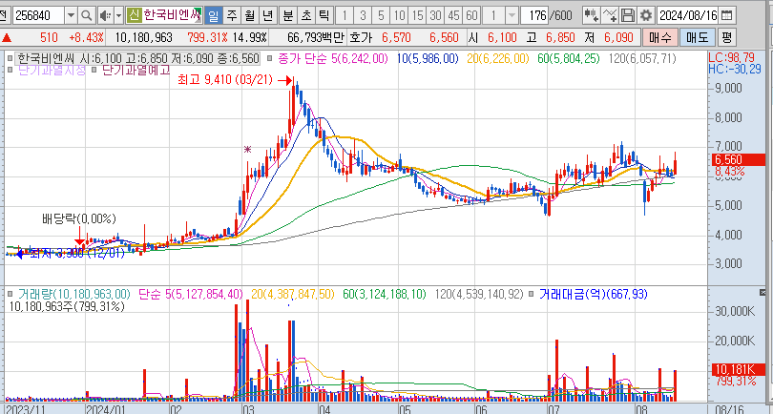Viewport: 773px width, 414px height.
Task: Switch chart to second period 초
Action: (306, 16)
